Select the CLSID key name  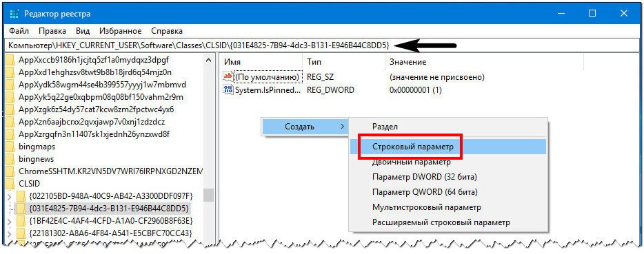[x=29, y=183]
